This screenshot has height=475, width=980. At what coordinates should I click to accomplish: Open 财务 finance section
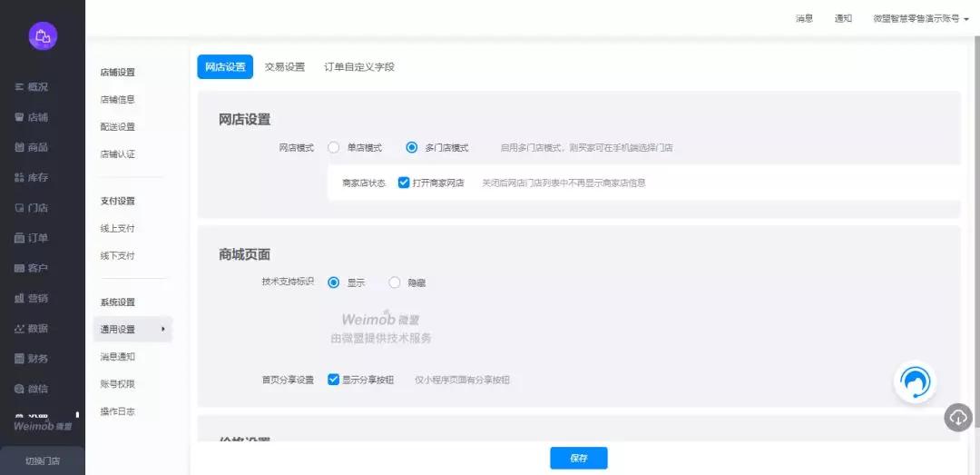(31, 359)
